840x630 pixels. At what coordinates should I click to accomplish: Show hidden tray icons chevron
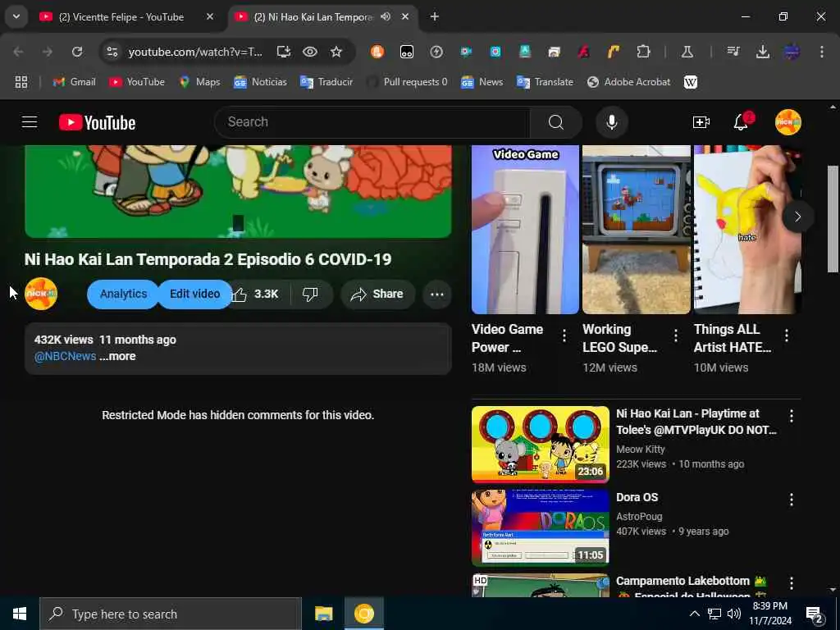(x=694, y=614)
